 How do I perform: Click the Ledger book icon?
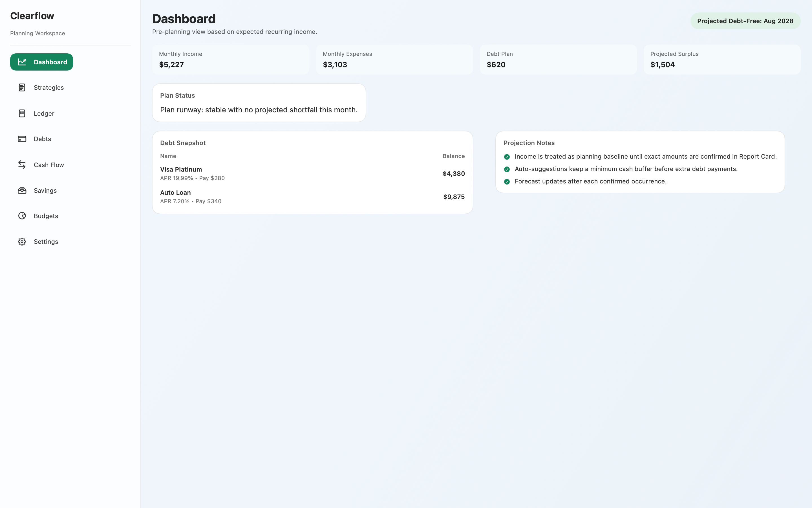coord(22,113)
